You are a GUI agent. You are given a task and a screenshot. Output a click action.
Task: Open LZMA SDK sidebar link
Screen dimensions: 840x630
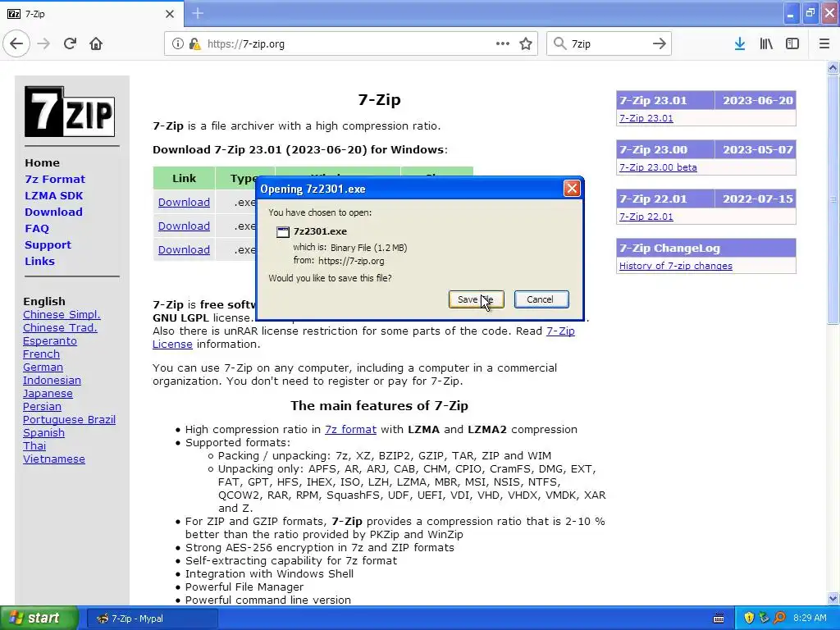point(53,195)
